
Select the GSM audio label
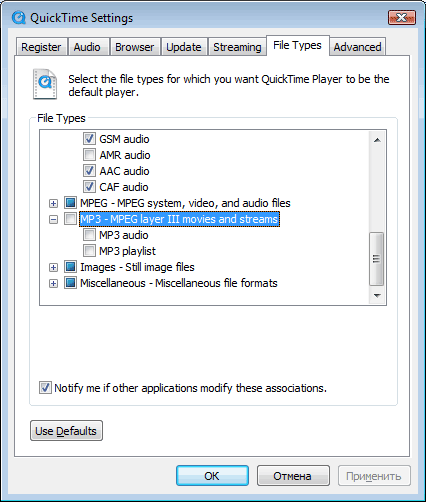[124, 139]
